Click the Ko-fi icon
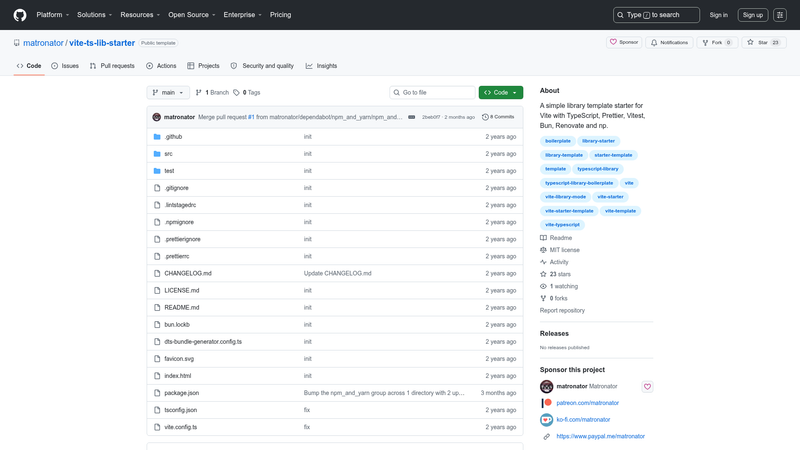The height and width of the screenshot is (450, 800). pos(546,420)
